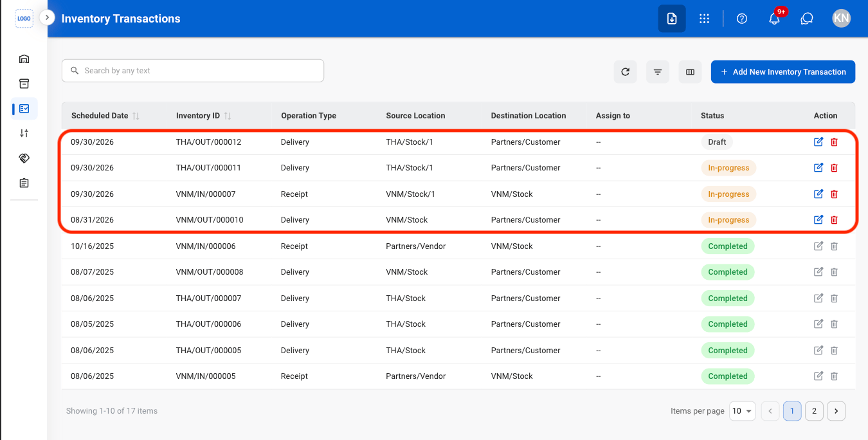Image resolution: width=868 pixels, height=440 pixels.
Task: Click the Draft status badge
Action: click(717, 142)
